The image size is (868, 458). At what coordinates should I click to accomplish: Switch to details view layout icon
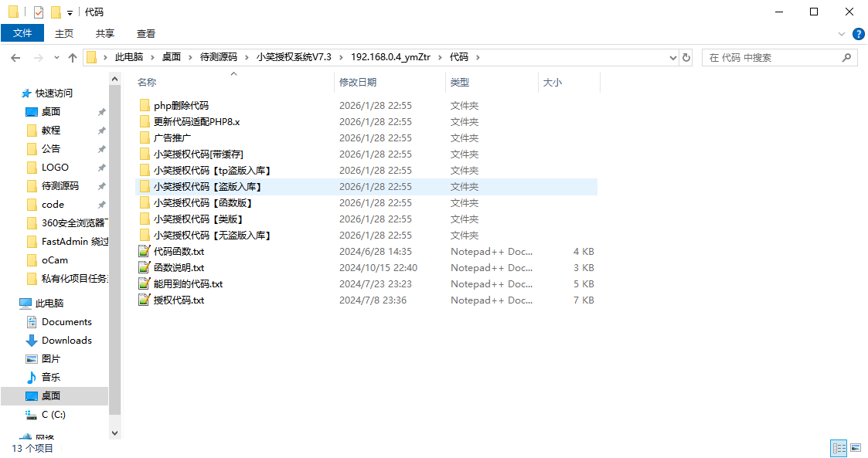click(839, 448)
